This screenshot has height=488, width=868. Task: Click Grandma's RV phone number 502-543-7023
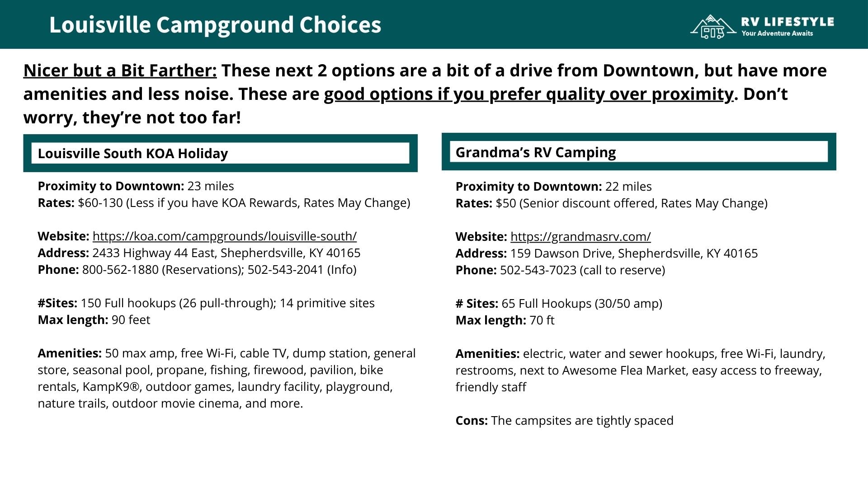pyautogui.click(x=538, y=270)
